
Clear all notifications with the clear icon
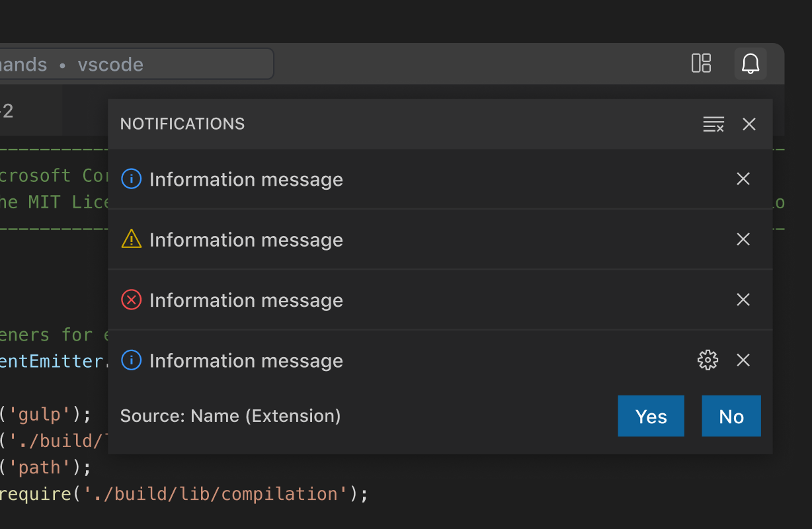[713, 124]
